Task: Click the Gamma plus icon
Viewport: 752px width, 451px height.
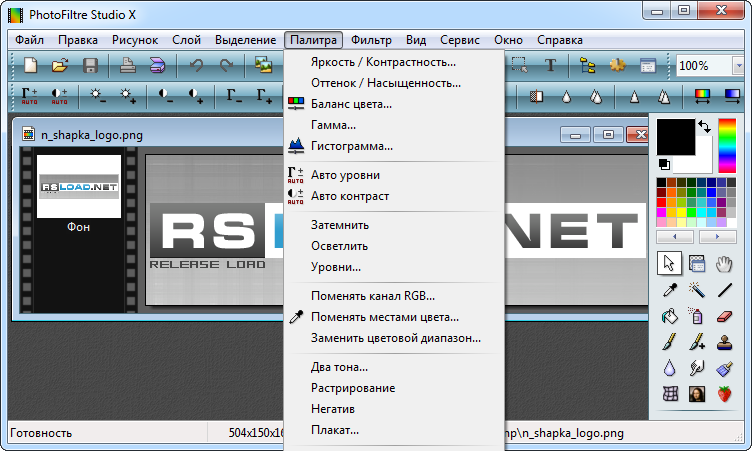Action: tap(264, 96)
